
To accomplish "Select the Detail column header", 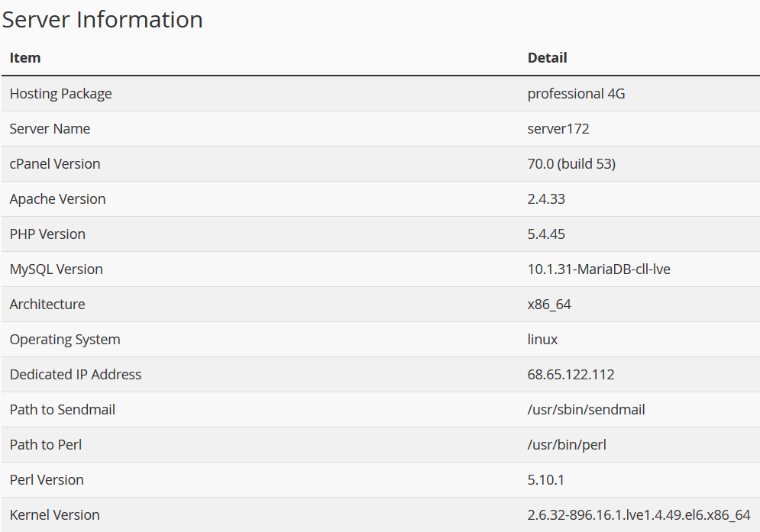I will (x=547, y=58).
